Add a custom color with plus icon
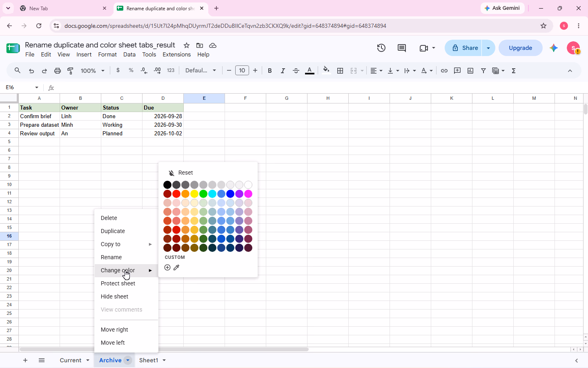Image resolution: width=588 pixels, height=368 pixels. [x=167, y=267]
